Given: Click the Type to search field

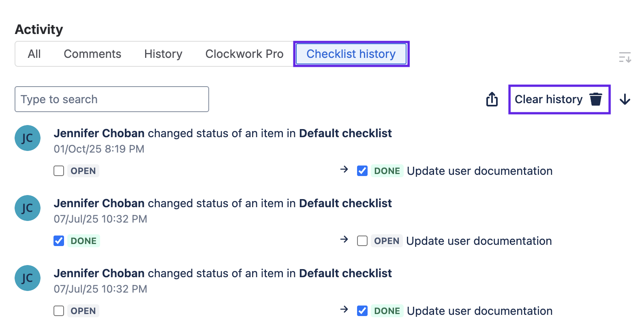Looking at the screenshot, I should pyautogui.click(x=112, y=99).
